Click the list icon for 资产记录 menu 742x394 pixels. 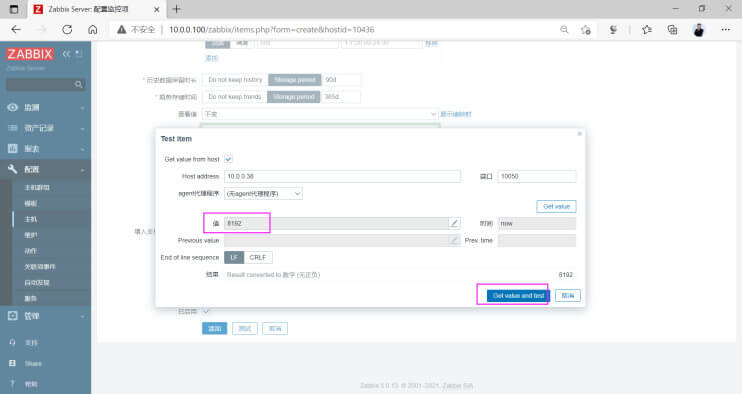click(13, 128)
